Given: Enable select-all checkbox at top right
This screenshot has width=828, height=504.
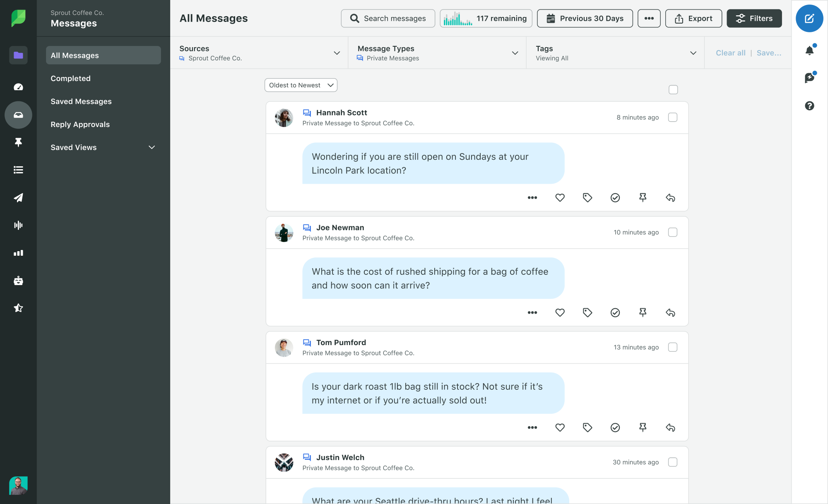Looking at the screenshot, I should pos(673,90).
